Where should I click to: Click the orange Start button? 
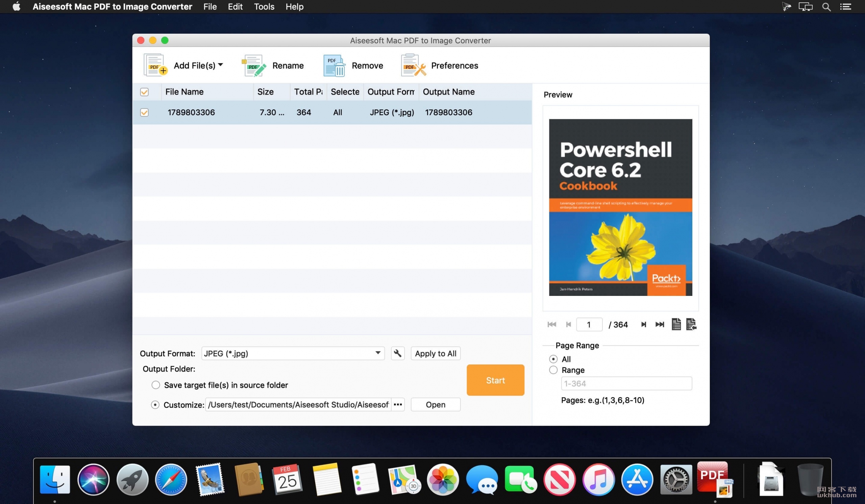tap(495, 380)
